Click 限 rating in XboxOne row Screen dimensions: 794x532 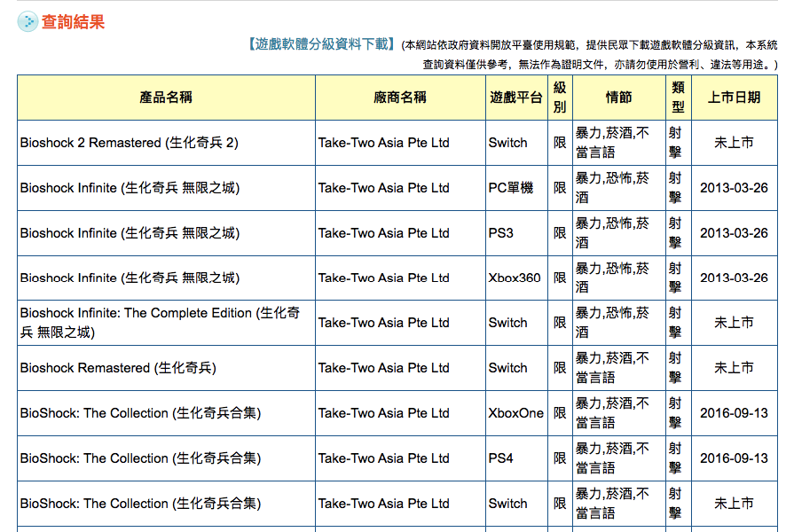coord(560,413)
